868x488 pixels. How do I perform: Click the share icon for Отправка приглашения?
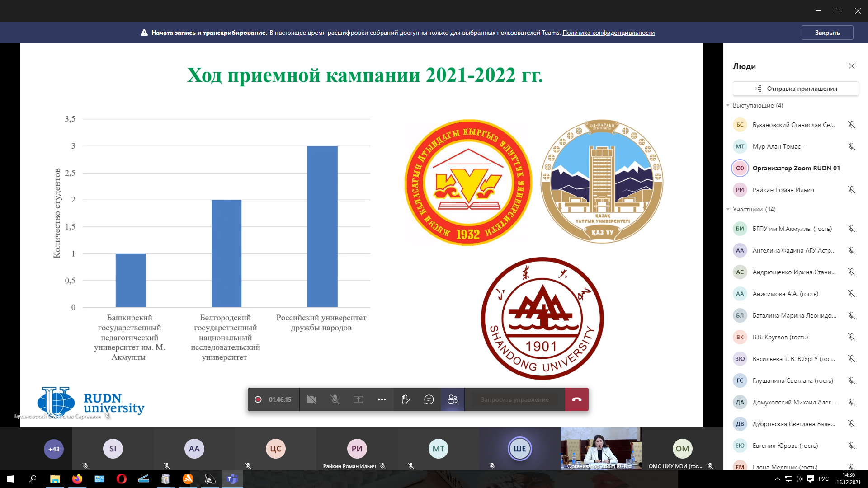tap(758, 89)
